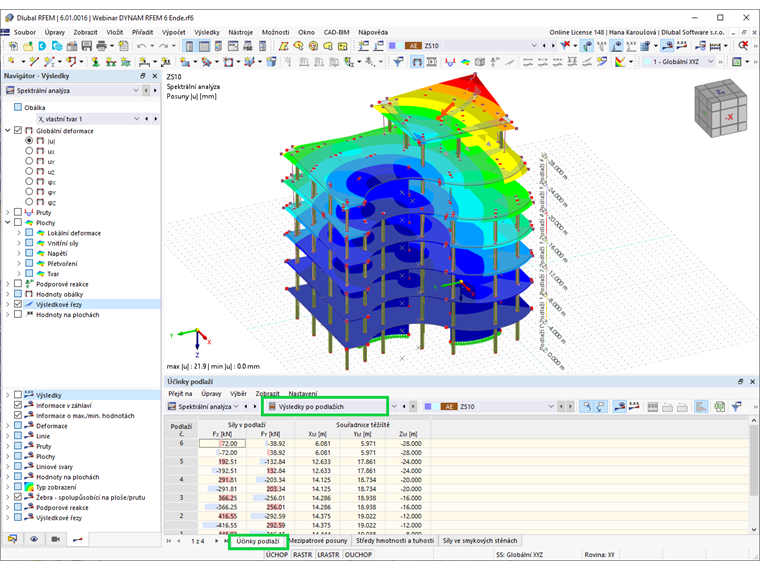Open the Results navigator tab icon

78,539
